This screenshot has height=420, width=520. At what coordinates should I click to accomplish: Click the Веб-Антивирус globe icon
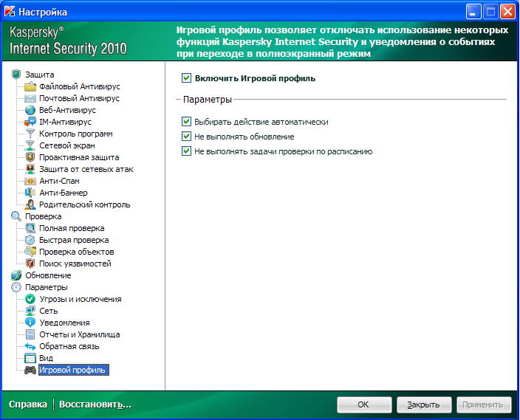pos(30,110)
